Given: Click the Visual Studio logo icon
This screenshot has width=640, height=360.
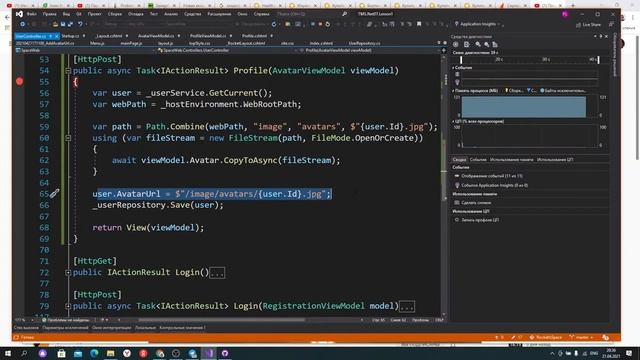Looking at the screenshot, I should point(19,14).
